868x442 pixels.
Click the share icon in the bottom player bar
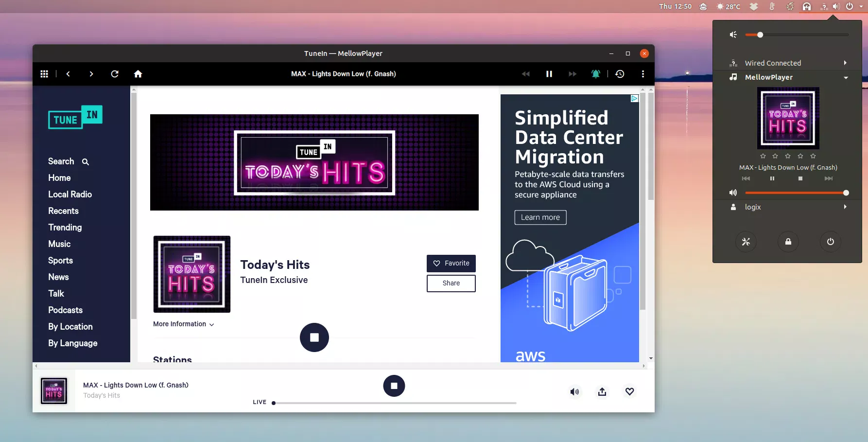coord(602,391)
